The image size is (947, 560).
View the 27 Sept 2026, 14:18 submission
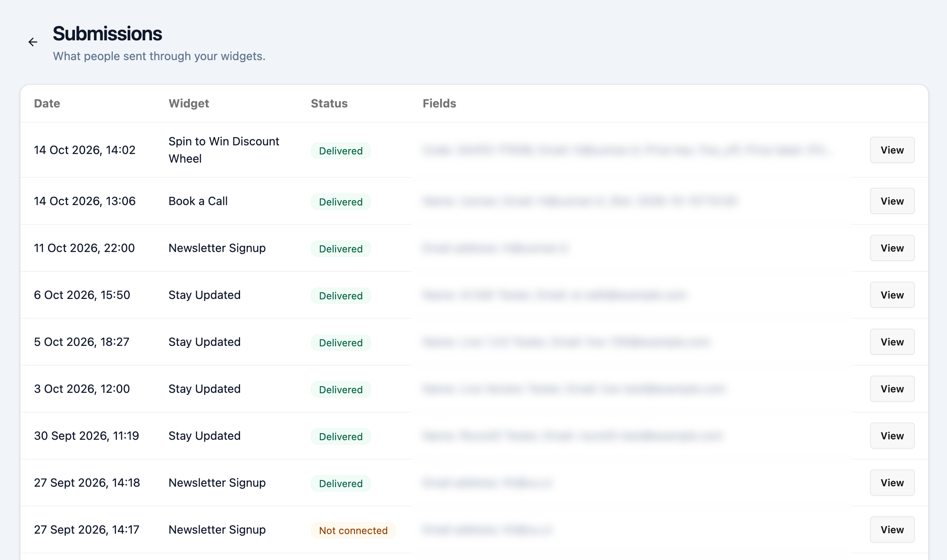point(892,483)
